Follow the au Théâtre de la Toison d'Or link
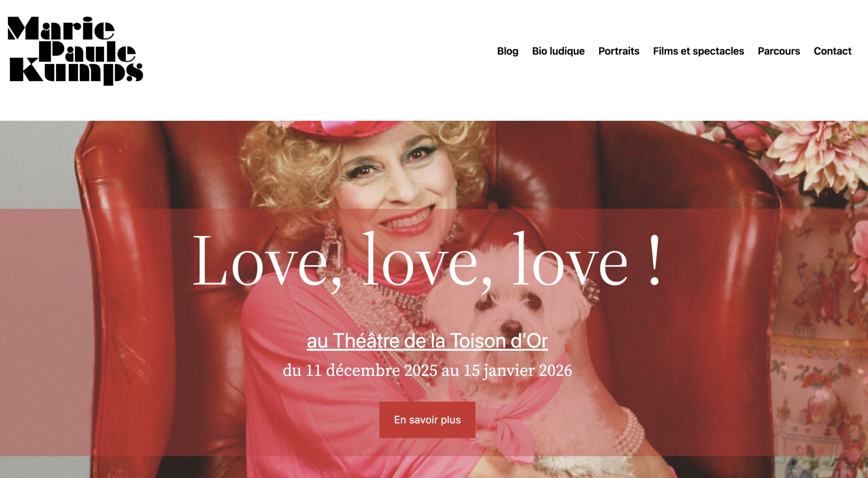The image size is (868, 478). [427, 341]
